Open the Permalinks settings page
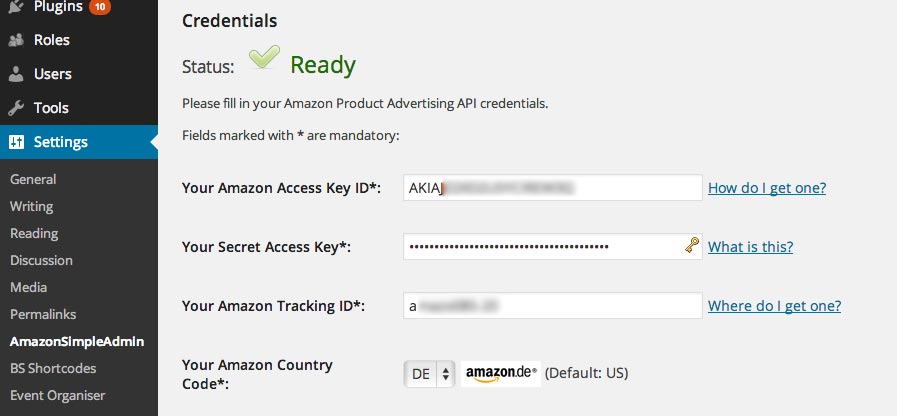Viewport: 897px width, 416px height. click(43, 314)
